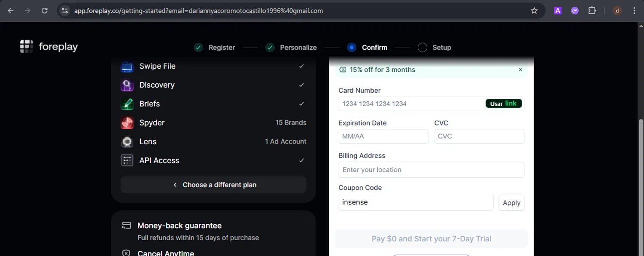The height and width of the screenshot is (256, 644).
Task: Click the Register step checkmark
Action: point(198,47)
